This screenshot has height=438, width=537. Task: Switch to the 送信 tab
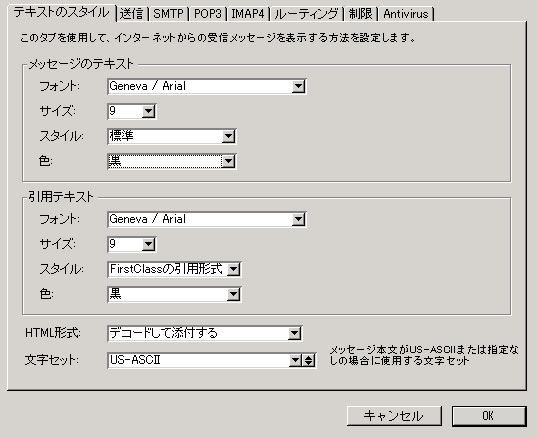click(132, 14)
